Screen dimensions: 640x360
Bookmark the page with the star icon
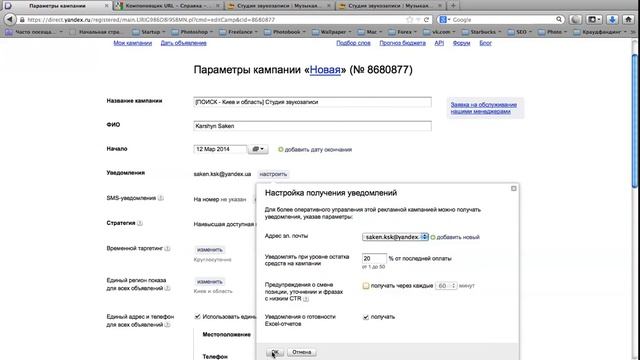pos(409,20)
